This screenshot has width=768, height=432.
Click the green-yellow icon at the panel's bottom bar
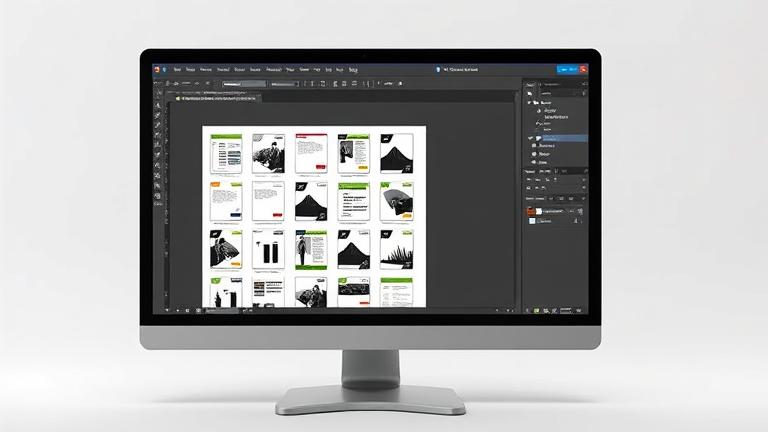pyautogui.click(x=537, y=311)
